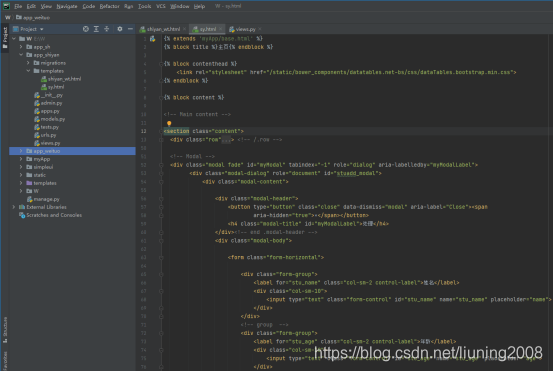
Task: Expand the myApp folder arrow
Action: pos(21,159)
